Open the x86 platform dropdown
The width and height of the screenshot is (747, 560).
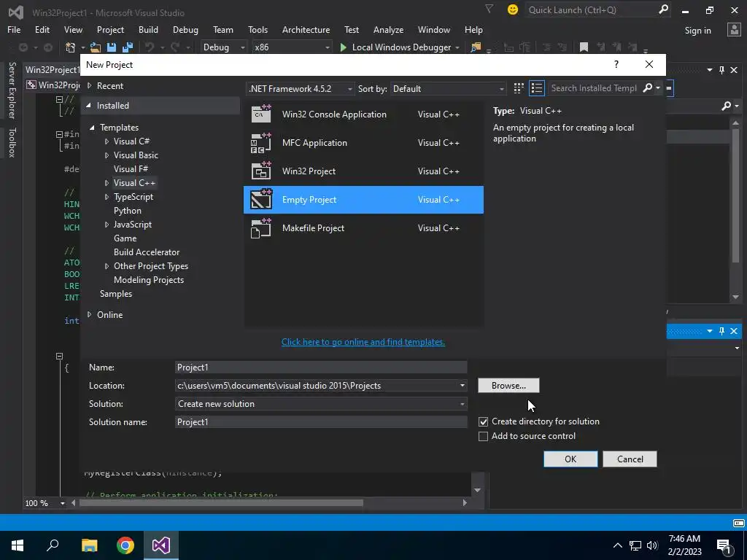292,47
